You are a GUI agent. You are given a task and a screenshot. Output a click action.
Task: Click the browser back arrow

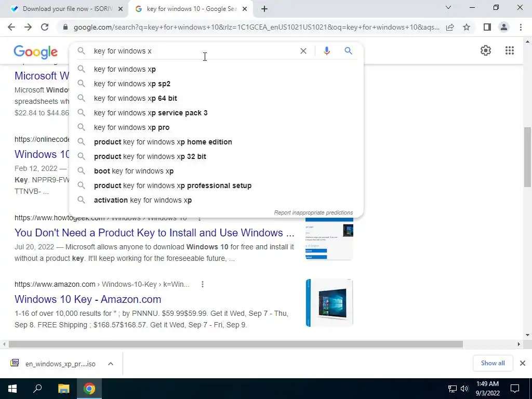[x=11, y=27]
